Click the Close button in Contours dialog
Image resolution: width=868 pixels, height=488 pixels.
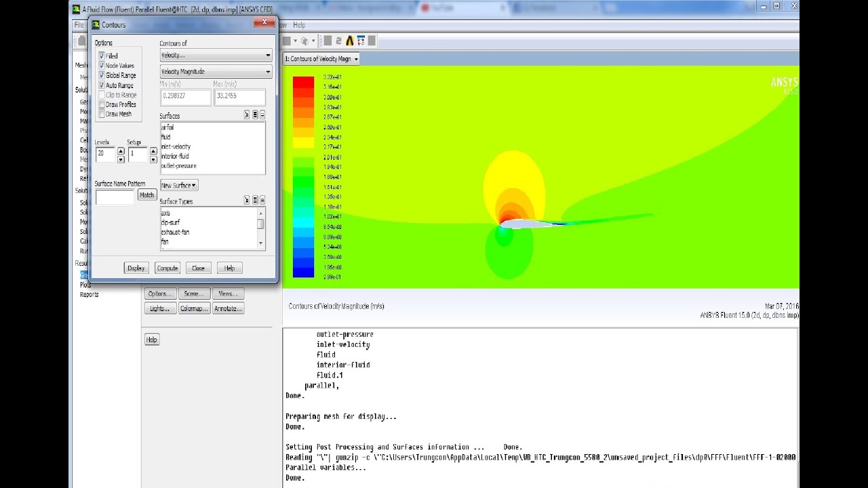tap(198, 268)
